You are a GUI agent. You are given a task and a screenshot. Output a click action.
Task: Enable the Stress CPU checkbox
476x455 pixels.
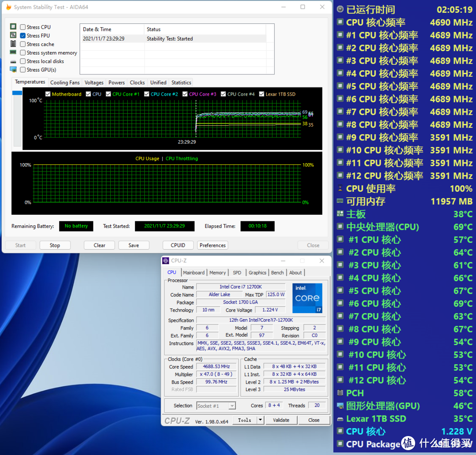point(23,27)
